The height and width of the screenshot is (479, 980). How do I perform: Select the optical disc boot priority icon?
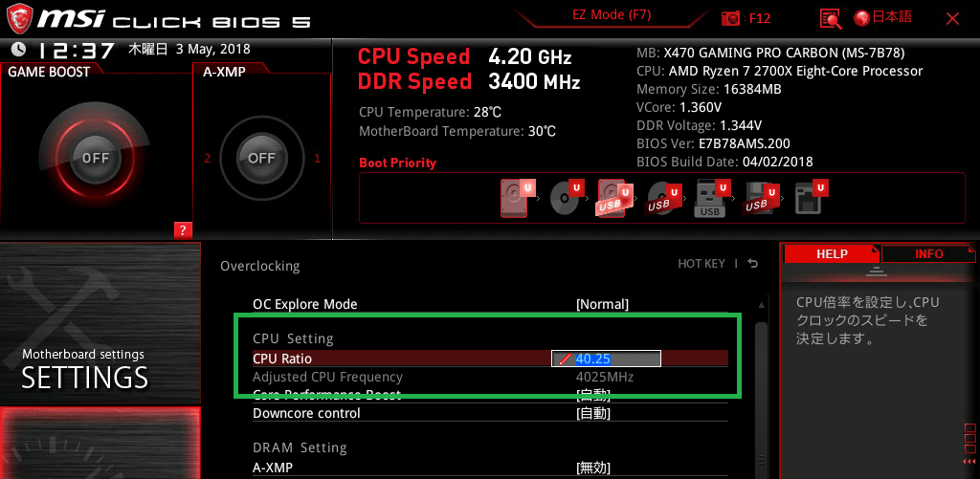pos(567,198)
